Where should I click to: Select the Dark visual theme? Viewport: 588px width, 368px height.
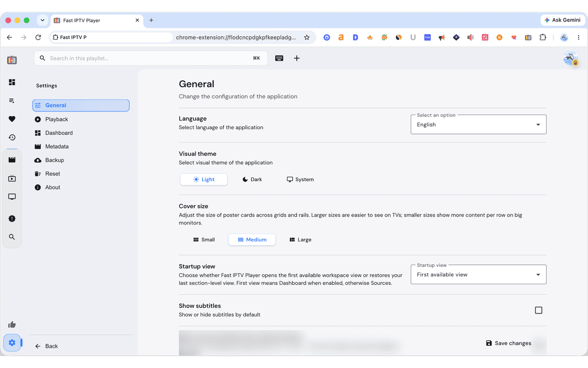pyautogui.click(x=252, y=179)
